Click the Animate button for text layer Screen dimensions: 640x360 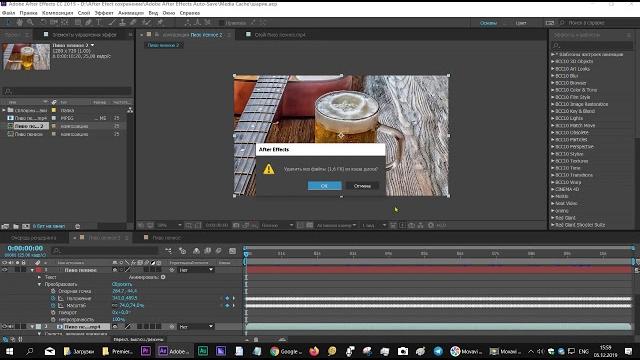pyautogui.click(x=163, y=277)
